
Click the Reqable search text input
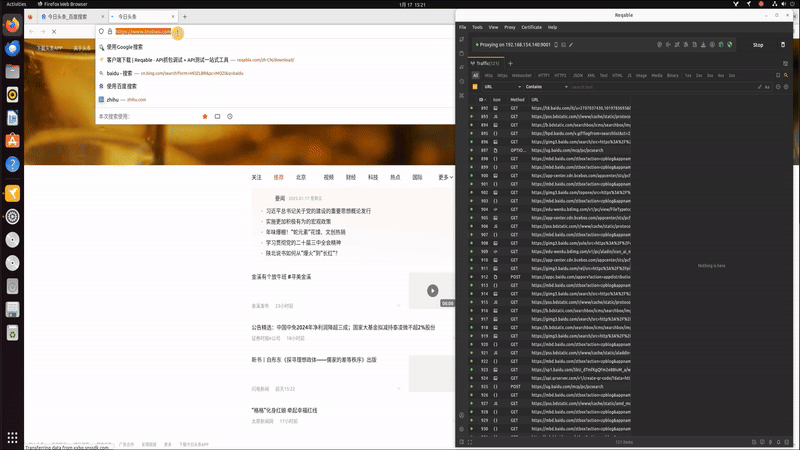662,87
